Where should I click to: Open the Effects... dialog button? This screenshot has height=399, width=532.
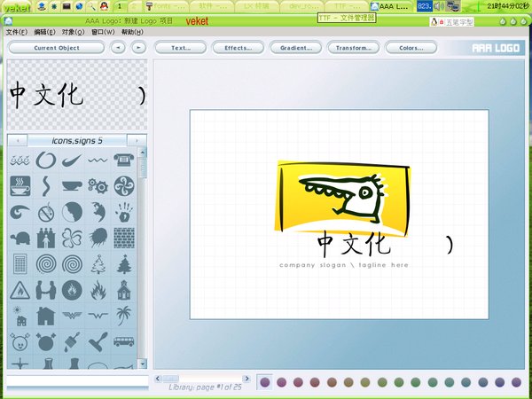coord(237,47)
